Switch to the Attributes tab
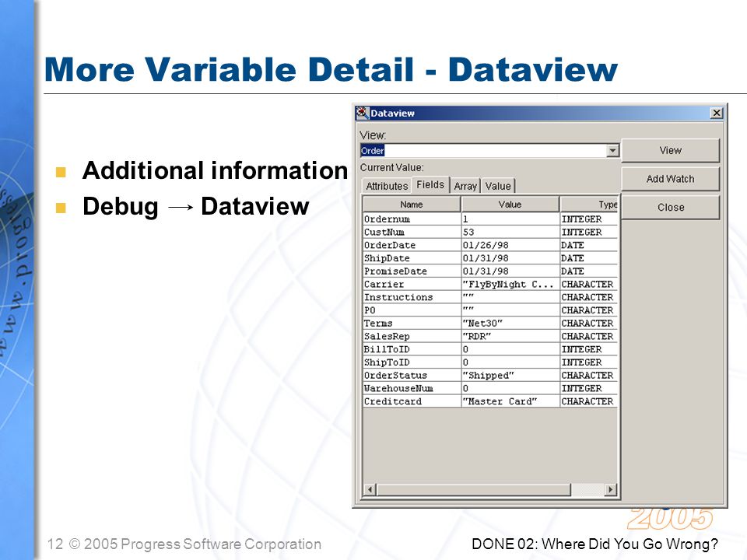Screen dimensions: 747x560 point(387,186)
